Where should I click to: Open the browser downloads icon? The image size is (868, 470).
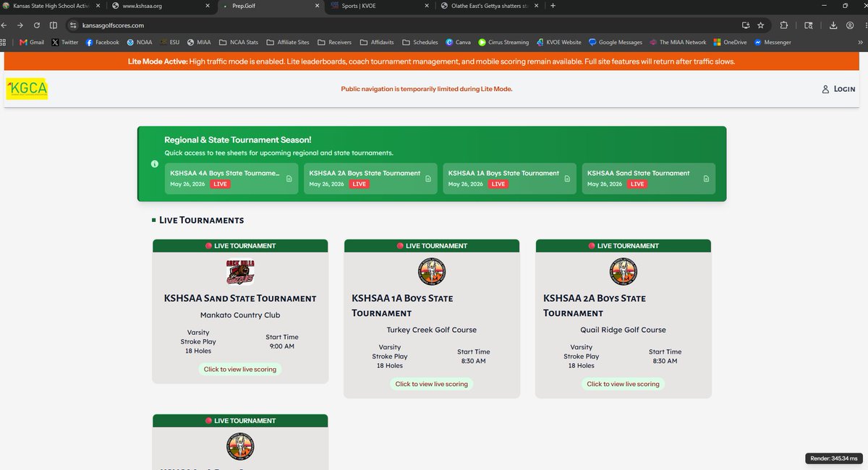[833, 25]
